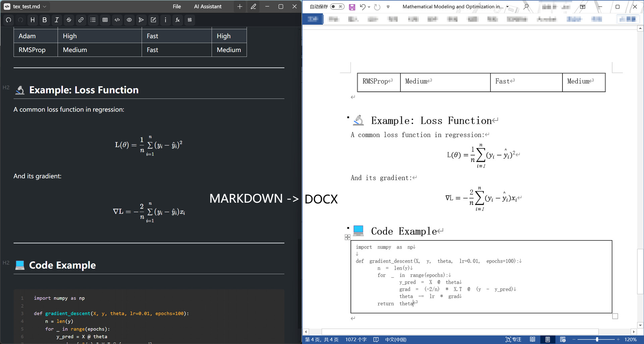Open the proofing check icon in status bar

[x=376, y=340]
